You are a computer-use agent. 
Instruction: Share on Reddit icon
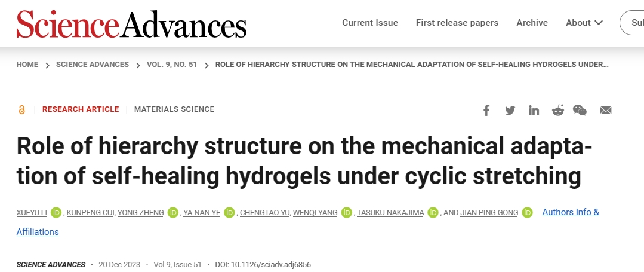pos(557,110)
